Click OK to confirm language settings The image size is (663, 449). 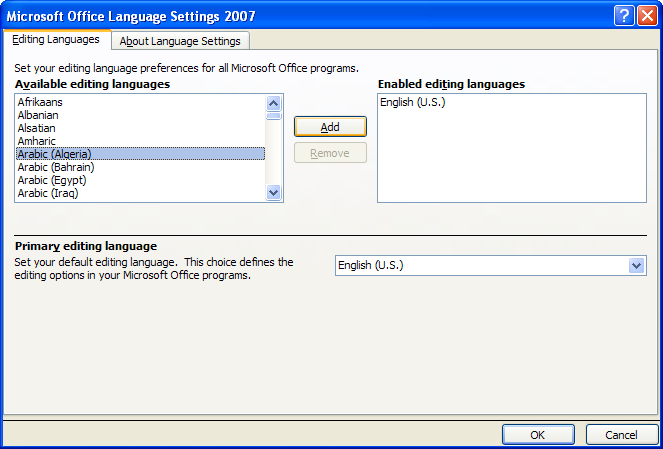(538, 435)
